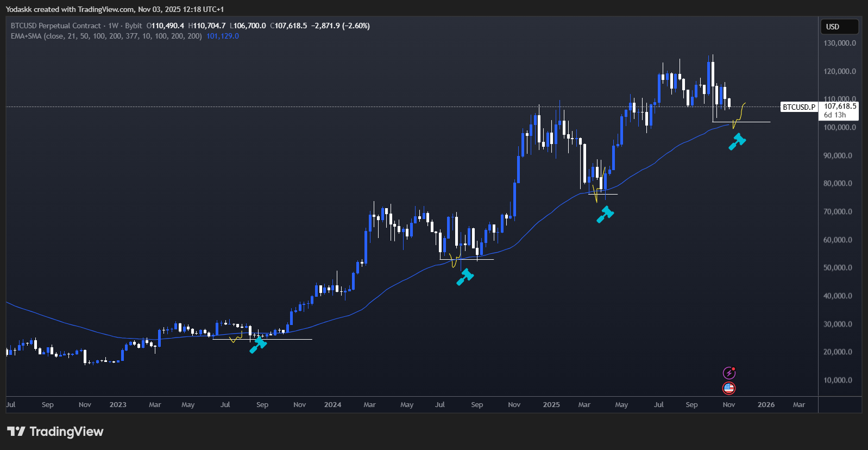The image size is (868, 450).
Task: Click the 130,000.0 price scale label
Action: 840,43
